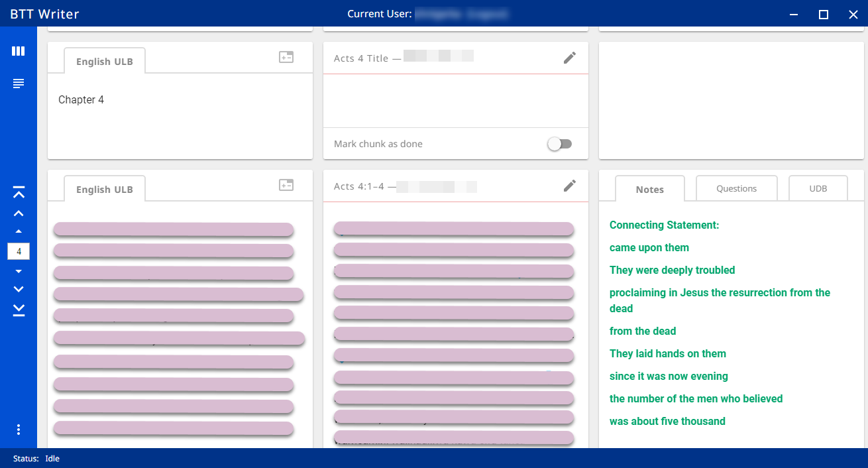This screenshot has width=868, height=468.
Task: Go down with the chevron down arrow
Action: (19, 289)
